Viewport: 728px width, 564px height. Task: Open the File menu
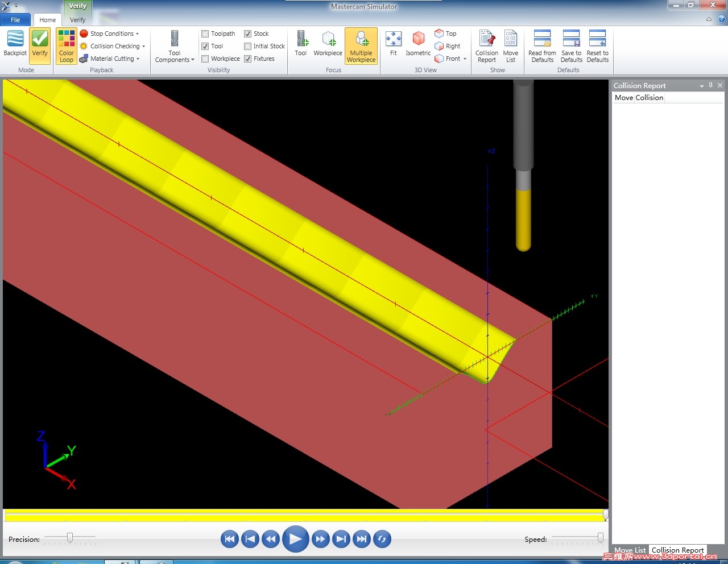coord(15,20)
